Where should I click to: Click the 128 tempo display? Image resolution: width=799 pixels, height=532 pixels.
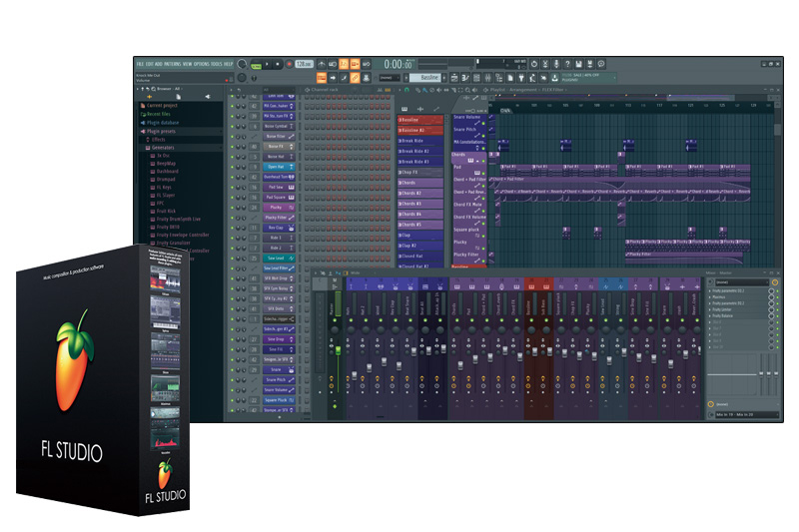click(304, 64)
